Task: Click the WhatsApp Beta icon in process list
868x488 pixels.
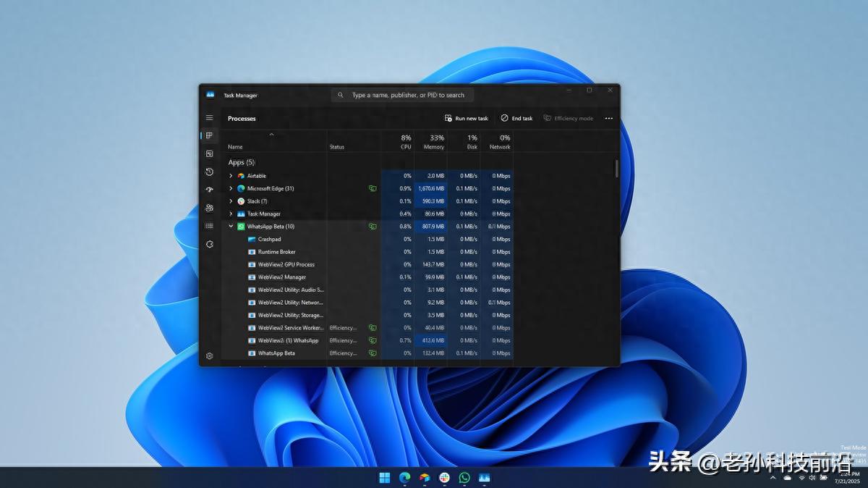Action: click(241, 227)
